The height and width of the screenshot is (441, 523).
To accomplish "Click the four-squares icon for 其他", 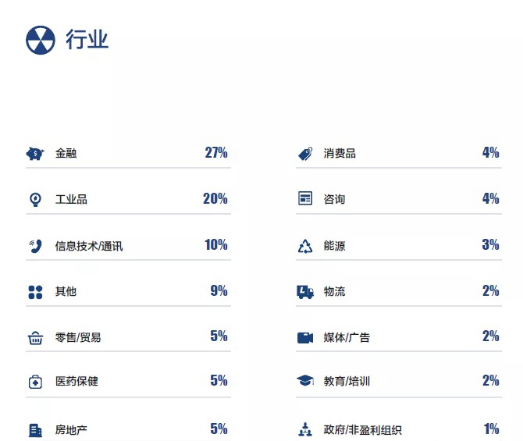I will pos(35,292).
